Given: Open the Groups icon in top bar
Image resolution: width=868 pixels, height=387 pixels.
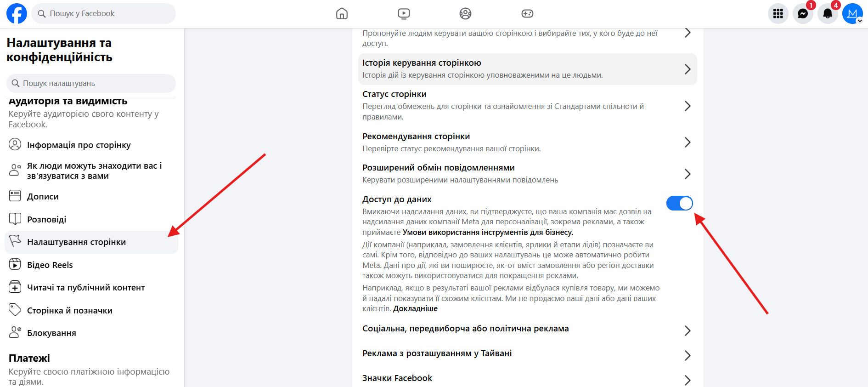Looking at the screenshot, I should [465, 14].
